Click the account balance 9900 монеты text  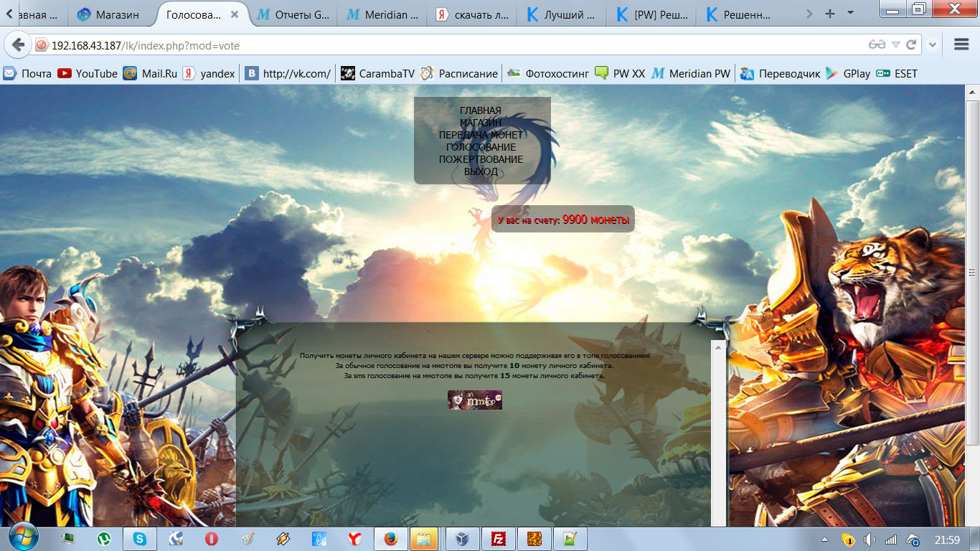coord(595,220)
